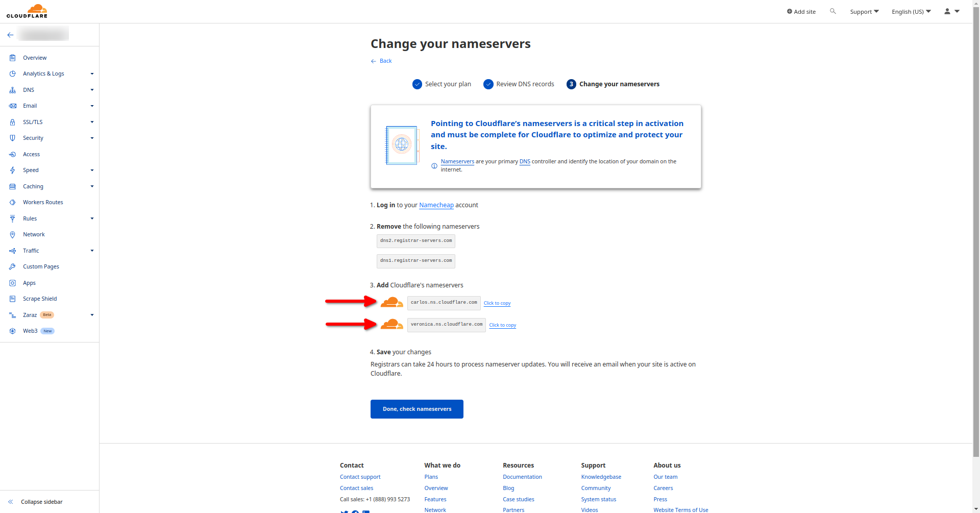Image resolution: width=980 pixels, height=513 pixels.
Task: Open Documentation footer link
Action: point(522,477)
